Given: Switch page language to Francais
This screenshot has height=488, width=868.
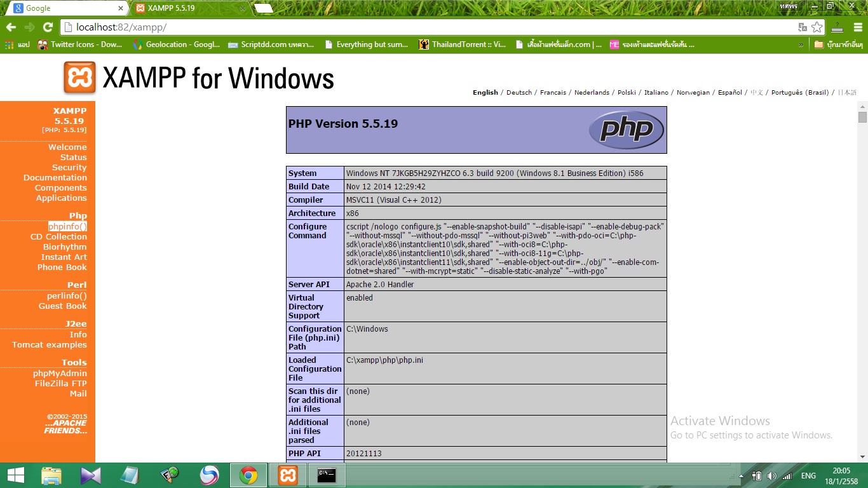Looking at the screenshot, I should coord(553,92).
